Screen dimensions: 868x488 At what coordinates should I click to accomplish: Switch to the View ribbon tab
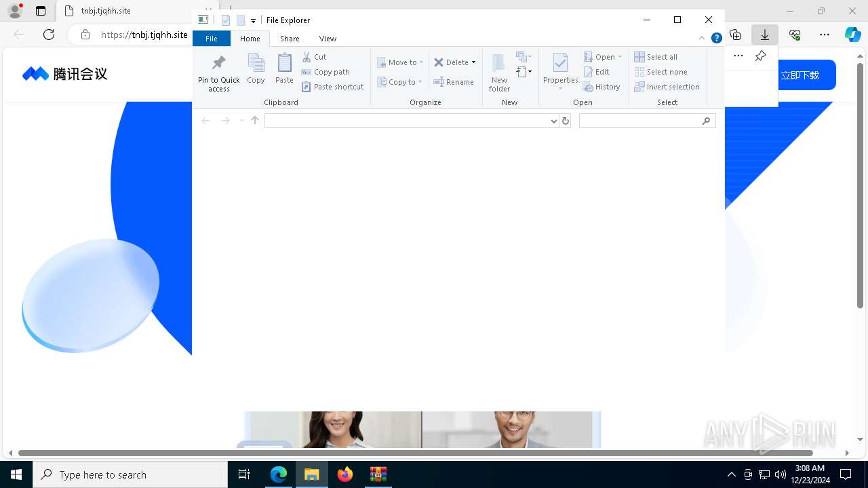pos(328,39)
